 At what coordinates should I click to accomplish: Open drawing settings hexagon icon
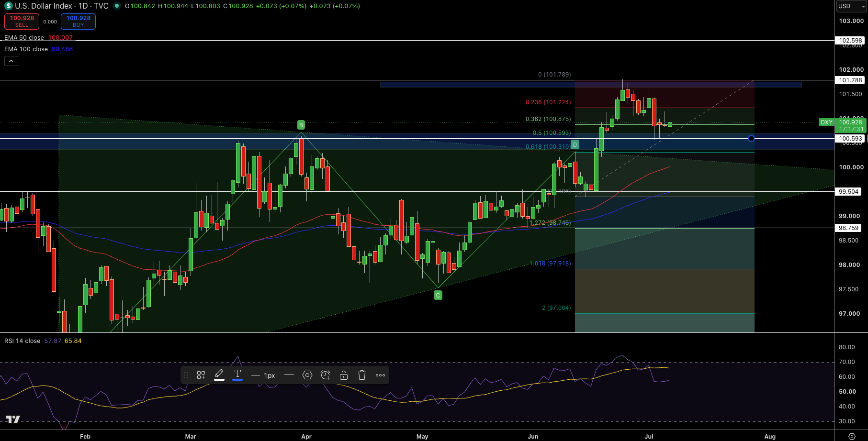tap(307, 375)
